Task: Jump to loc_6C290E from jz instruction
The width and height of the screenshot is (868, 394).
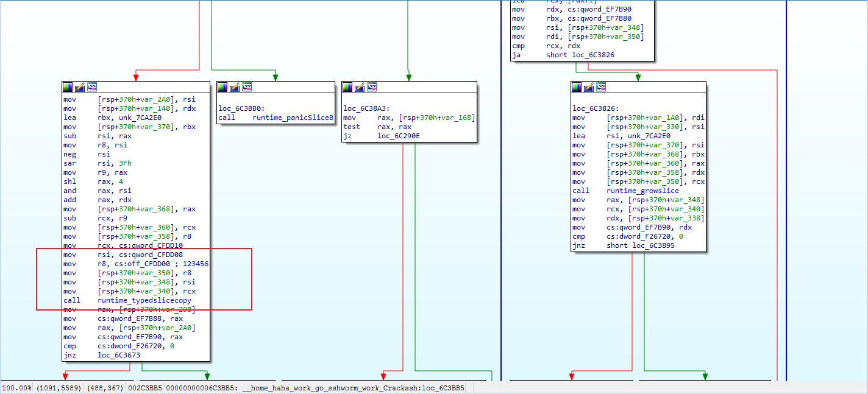Action: [398, 136]
